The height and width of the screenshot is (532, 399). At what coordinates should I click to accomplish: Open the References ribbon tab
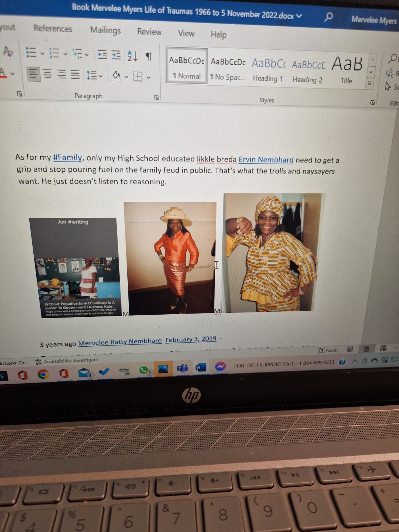tap(53, 28)
